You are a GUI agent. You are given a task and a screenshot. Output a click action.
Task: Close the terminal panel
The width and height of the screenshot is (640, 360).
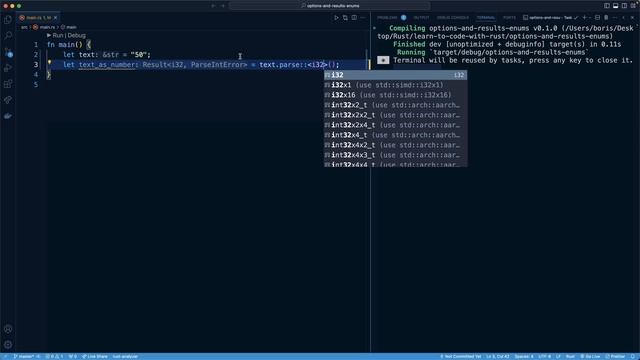(x=632, y=18)
